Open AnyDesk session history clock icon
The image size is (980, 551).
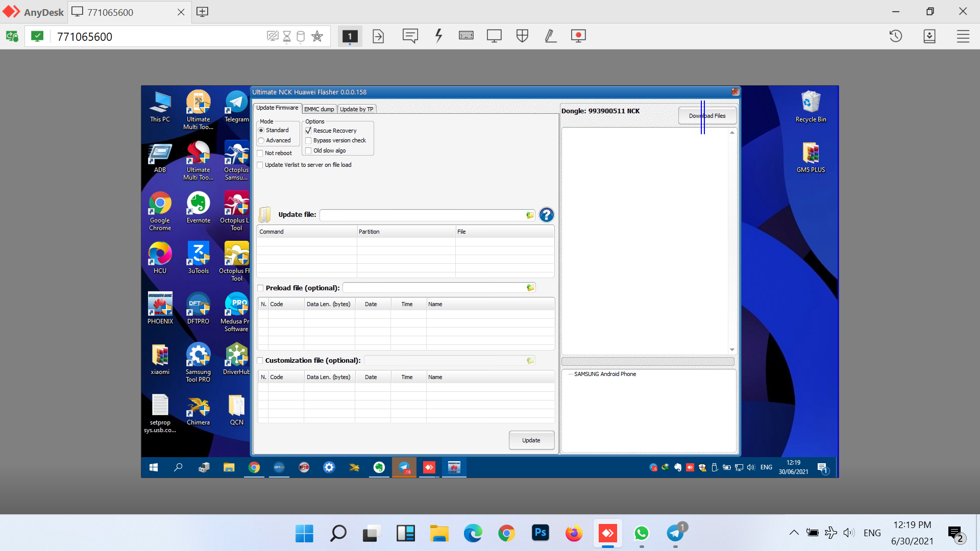coord(896,36)
